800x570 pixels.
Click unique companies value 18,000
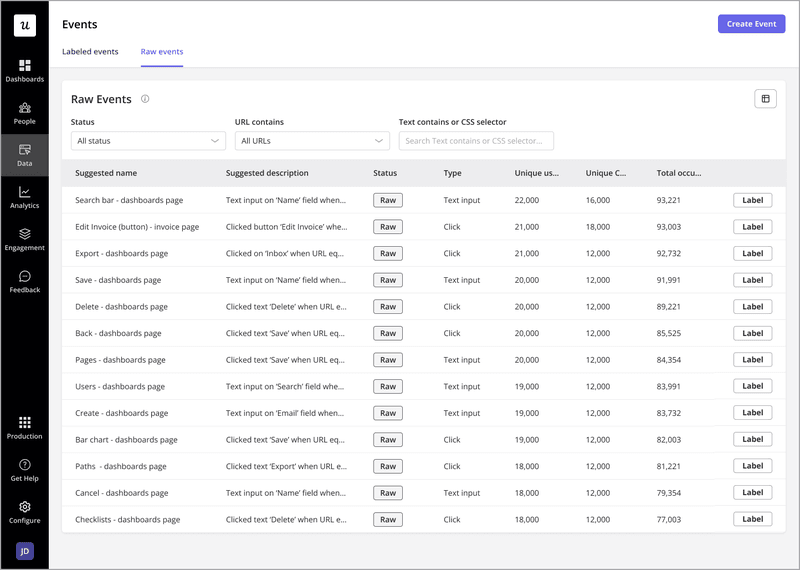point(597,227)
